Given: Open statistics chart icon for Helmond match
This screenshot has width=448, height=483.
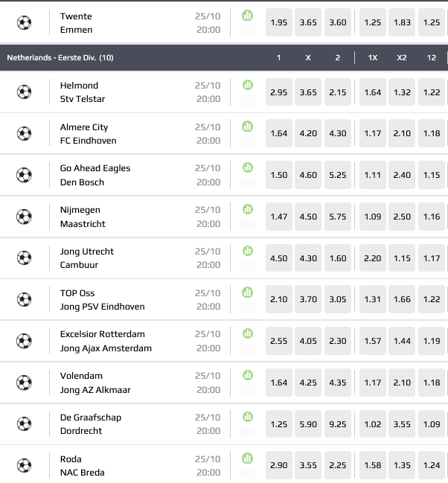Looking at the screenshot, I should pos(248,85).
